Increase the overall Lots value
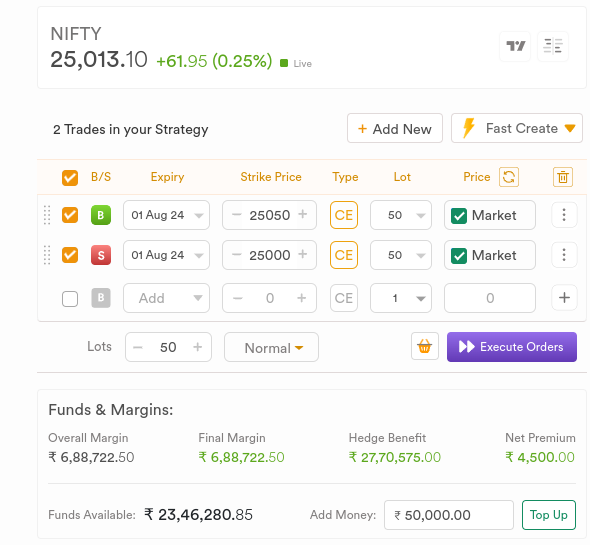The height and width of the screenshot is (545, 590). click(x=198, y=347)
